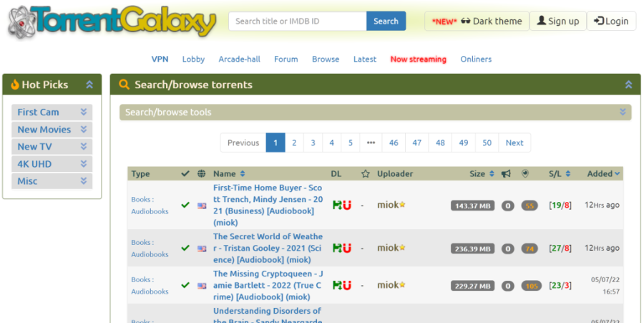Download Missing Cryptoqueen torrent file
644x323 pixels.
pyautogui.click(x=337, y=285)
